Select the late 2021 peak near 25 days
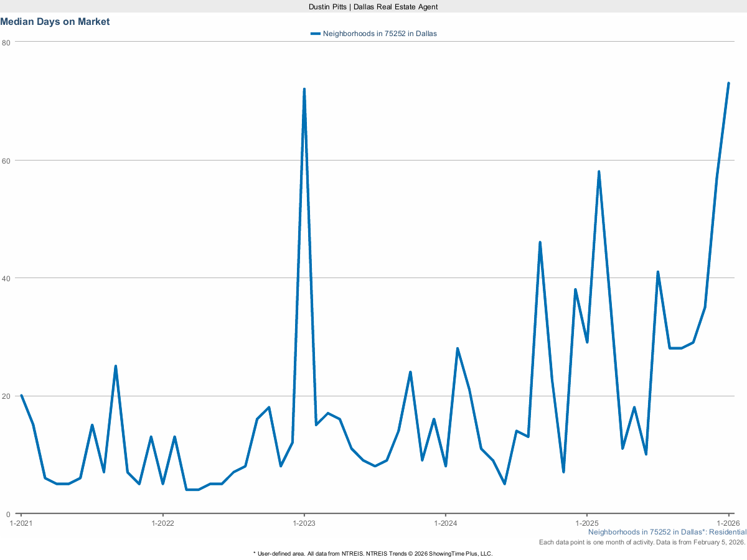The height and width of the screenshot is (560, 747). coord(115,366)
